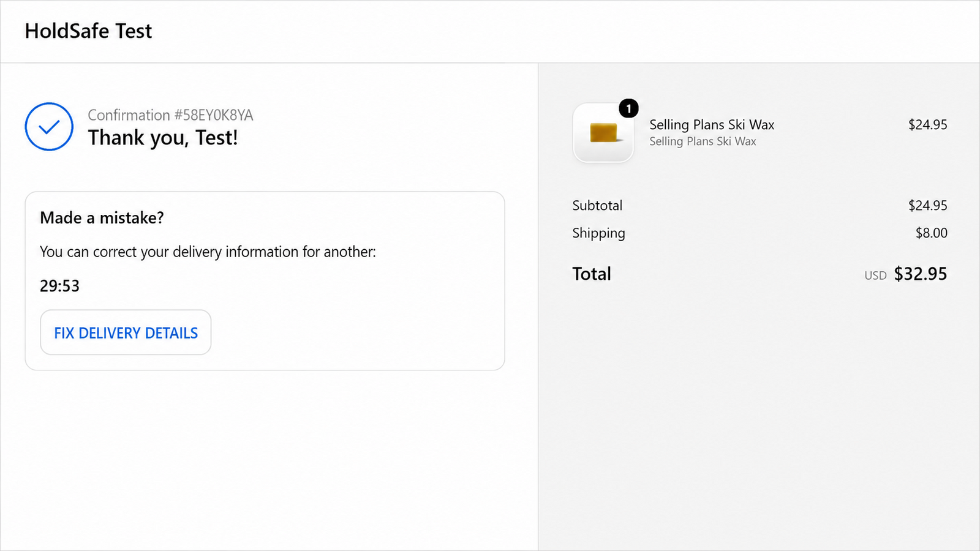Open the HoldSafe Test store title

(88, 31)
